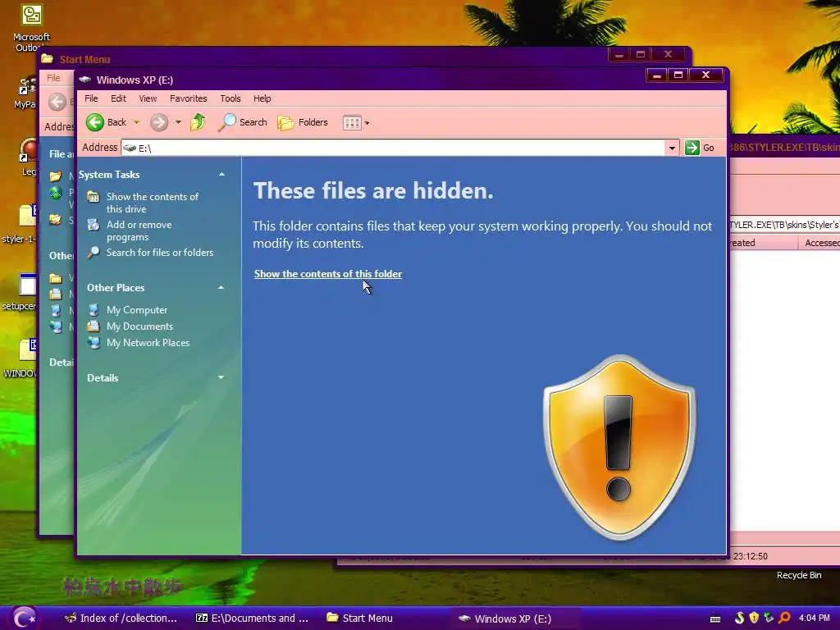This screenshot has height=630, width=840.
Task: Click the Recycle Bin desktop label
Action: 799,575
